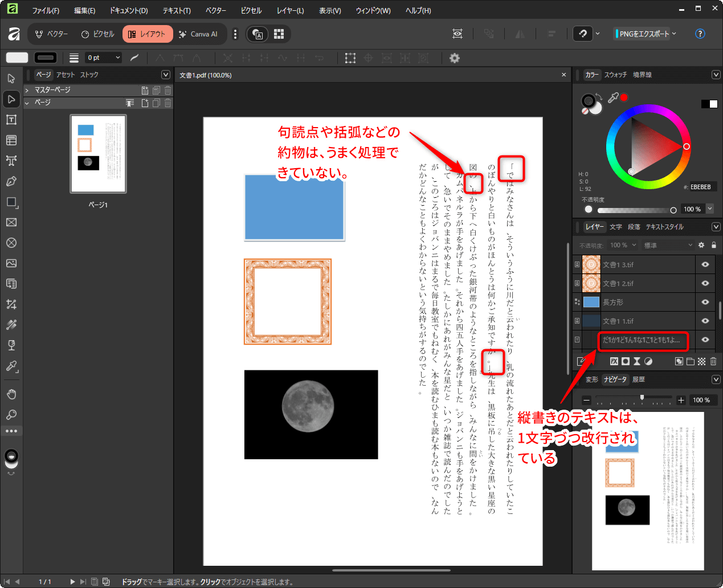Viewport: 723px width, 588px height.
Task: Adjust the opacity slider in Color panel
Action: pyautogui.click(x=673, y=210)
